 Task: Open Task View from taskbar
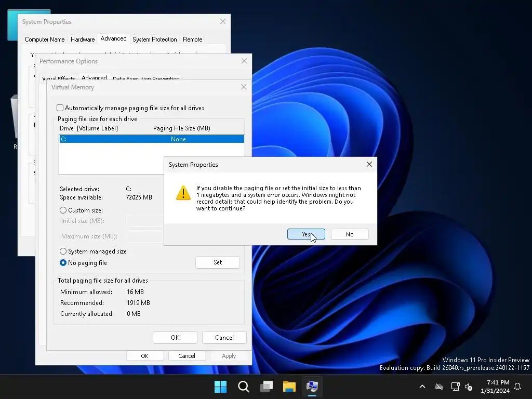(x=267, y=387)
